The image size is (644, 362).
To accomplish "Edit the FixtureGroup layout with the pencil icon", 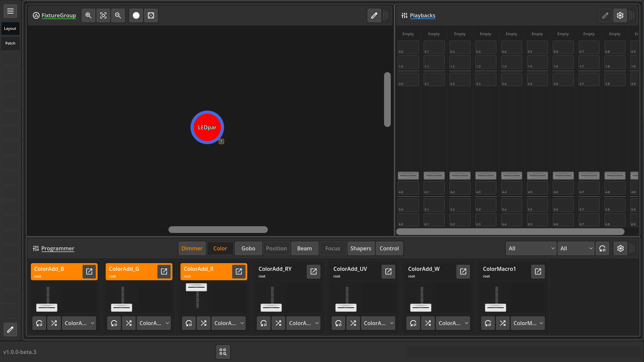I will pyautogui.click(x=374, y=15).
